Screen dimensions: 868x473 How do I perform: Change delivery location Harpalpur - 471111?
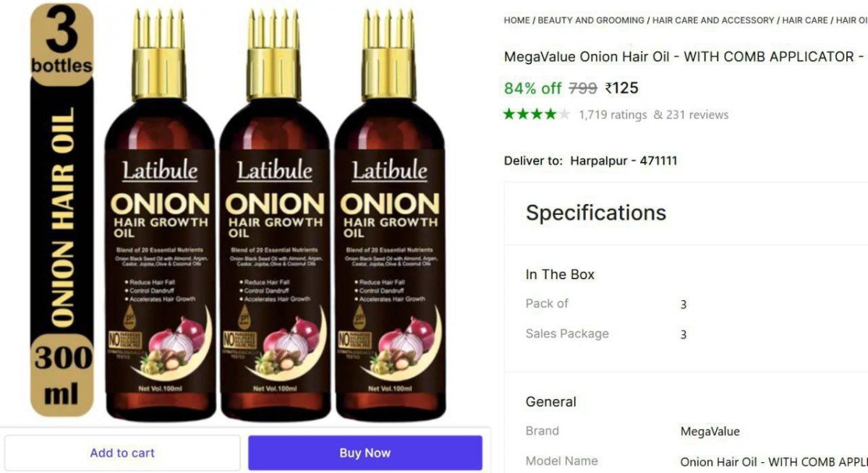tap(624, 161)
